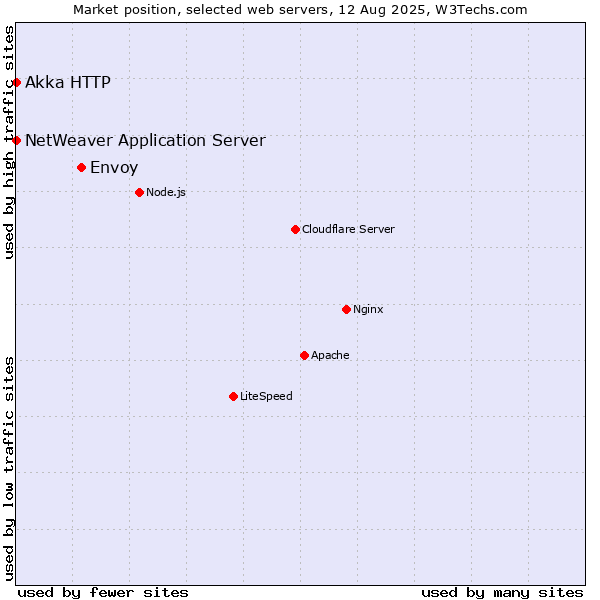Click the chart title mentioning W3Techs.com
The height and width of the screenshot is (600, 600).
click(x=300, y=10)
